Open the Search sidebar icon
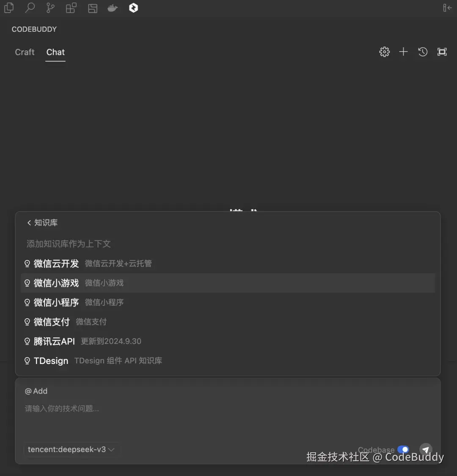457x476 pixels. 30,8
